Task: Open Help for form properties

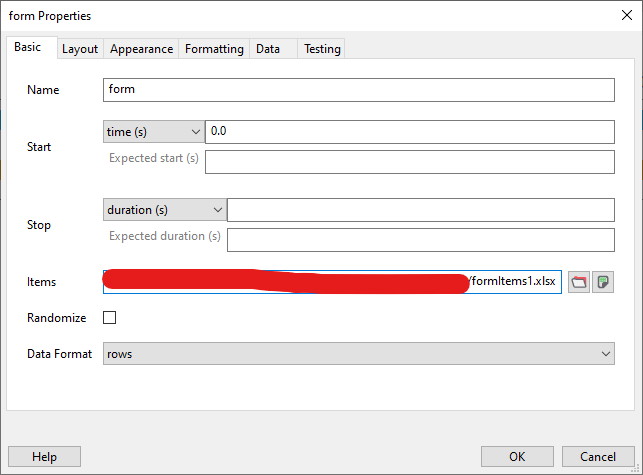Action: pyautogui.click(x=44, y=456)
